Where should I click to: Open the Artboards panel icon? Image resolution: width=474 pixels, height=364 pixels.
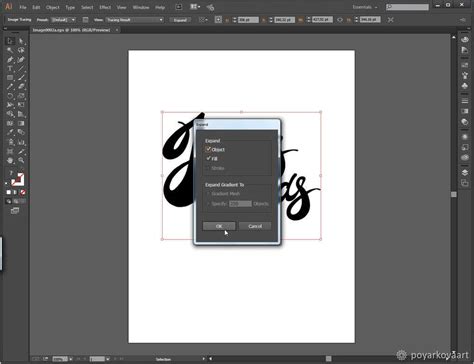(x=465, y=183)
